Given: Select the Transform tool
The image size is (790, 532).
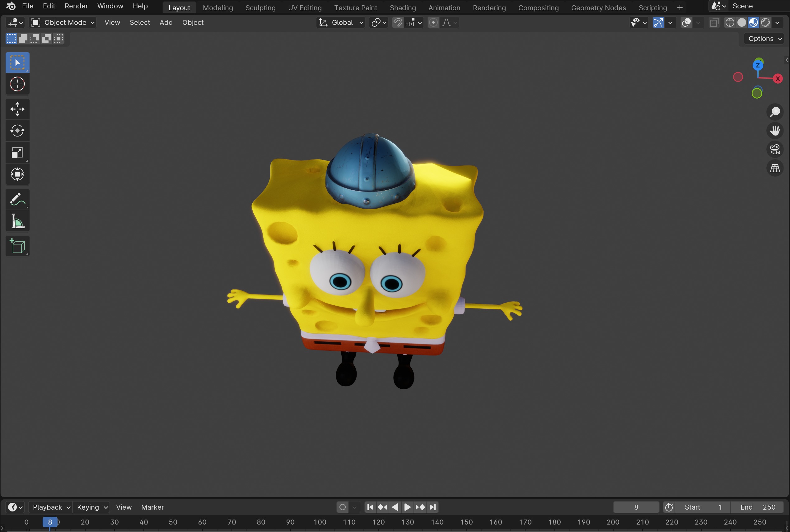Looking at the screenshot, I should click(x=17, y=174).
